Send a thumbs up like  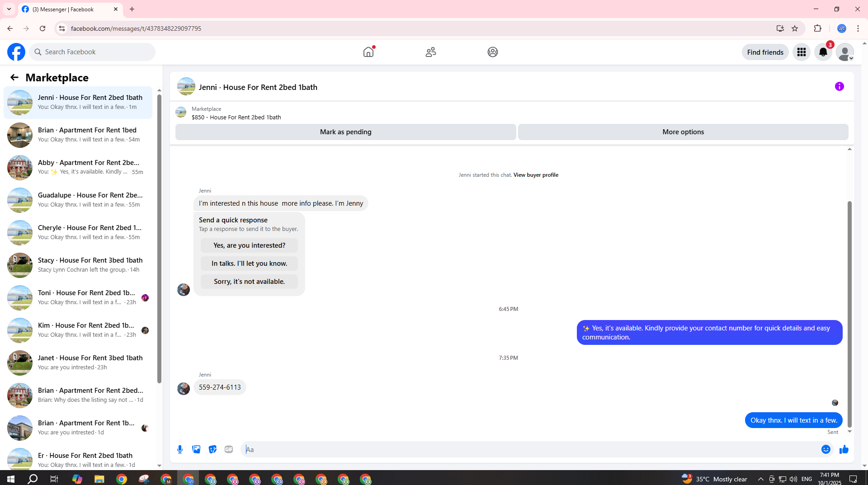pyautogui.click(x=844, y=449)
